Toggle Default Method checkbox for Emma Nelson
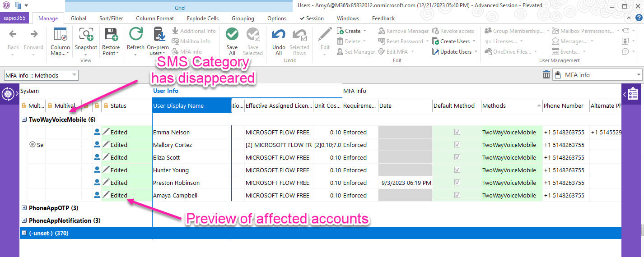 pyautogui.click(x=457, y=132)
